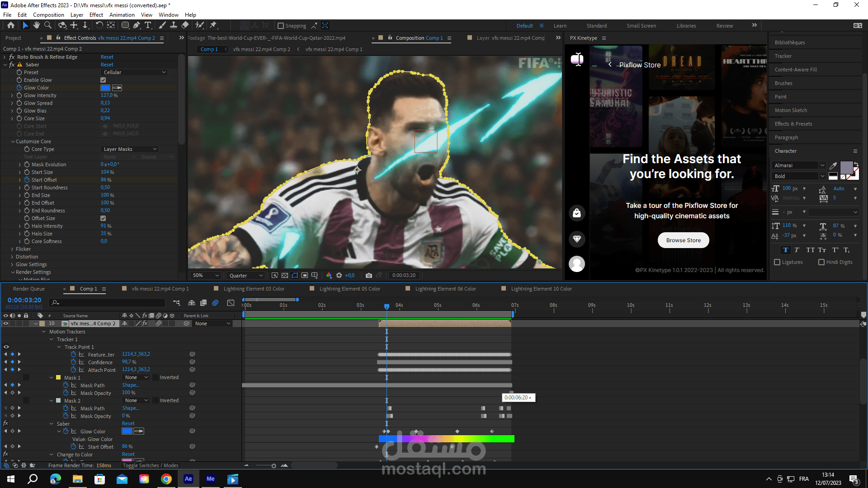Screen dimensions: 868x488
Task: Open the Glow Color swatch in Effect Controls
Action: click(105, 88)
